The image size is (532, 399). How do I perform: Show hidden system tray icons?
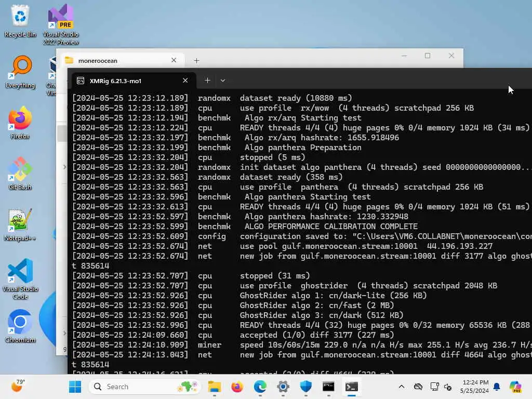pyautogui.click(x=402, y=387)
